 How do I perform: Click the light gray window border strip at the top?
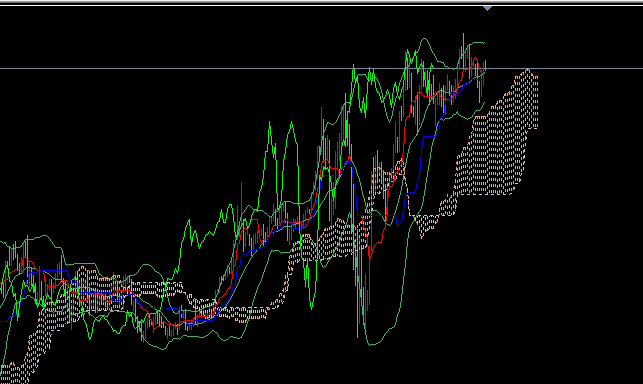point(322,3)
